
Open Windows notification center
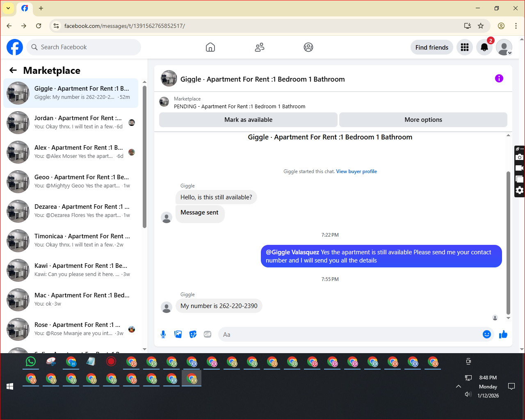(x=511, y=386)
